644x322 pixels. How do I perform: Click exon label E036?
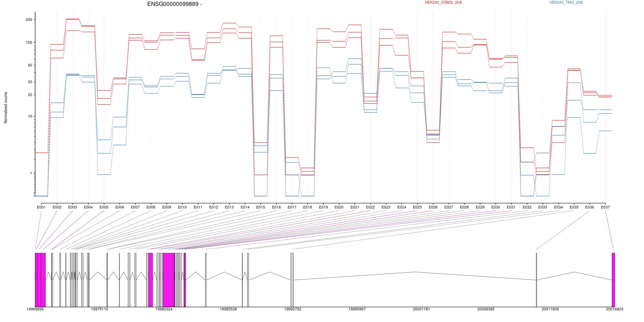(590, 207)
